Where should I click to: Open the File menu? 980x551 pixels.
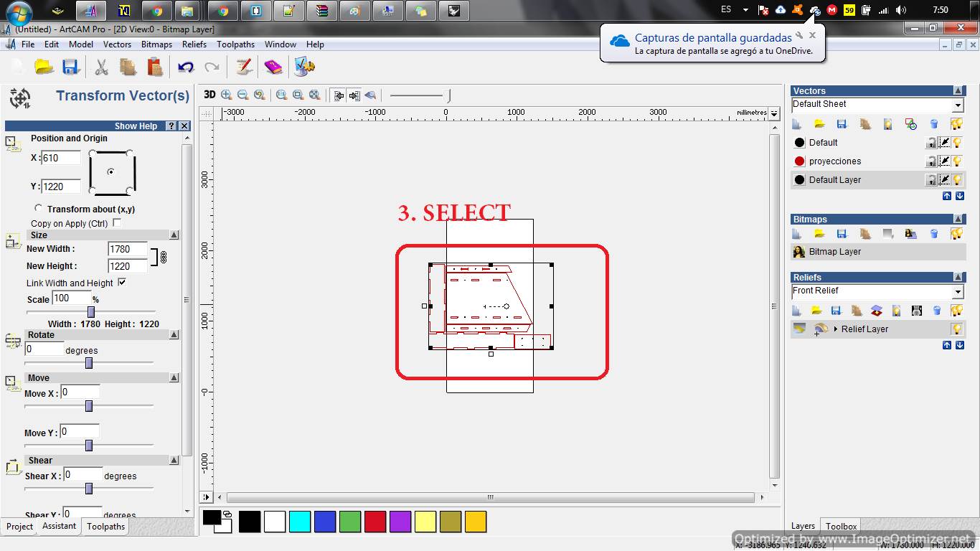click(28, 44)
